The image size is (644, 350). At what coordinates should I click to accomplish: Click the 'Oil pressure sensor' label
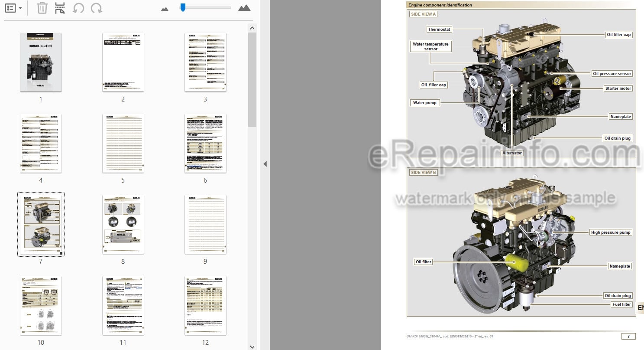click(612, 74)
